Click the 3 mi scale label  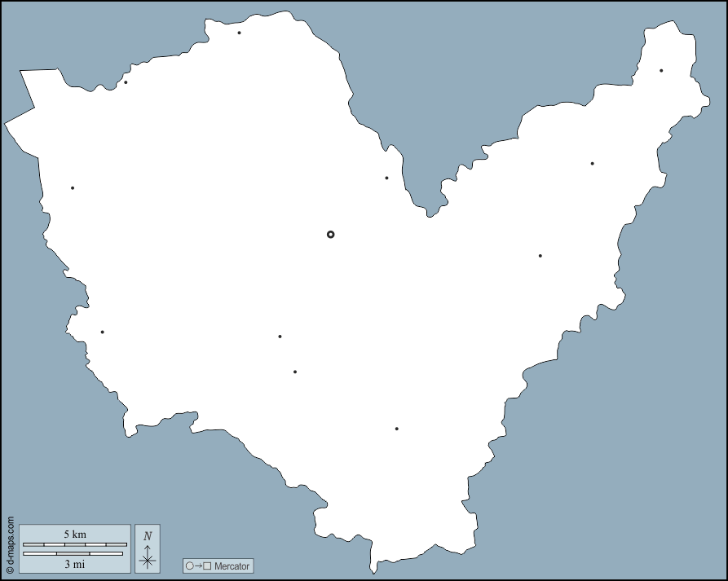[x=74, y=563]
